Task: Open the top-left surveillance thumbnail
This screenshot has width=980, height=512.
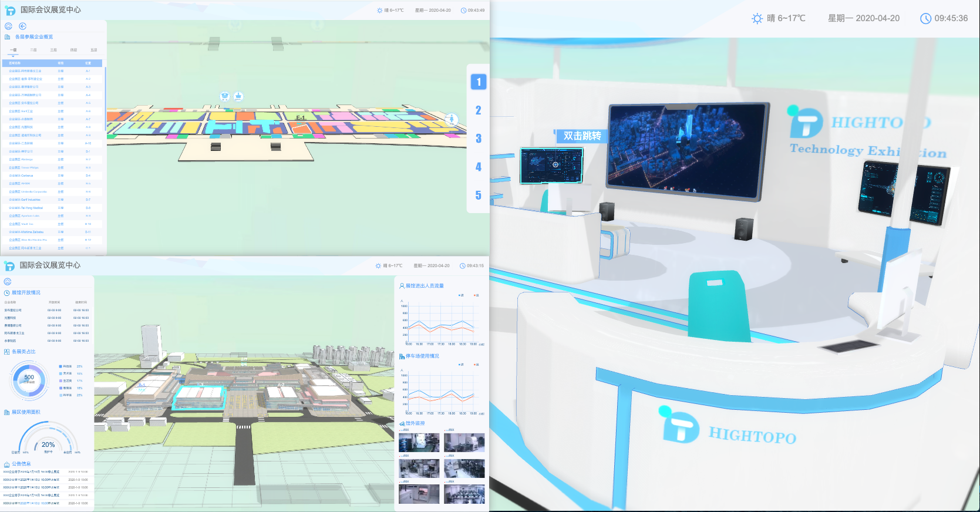Action: [x=419, y=443]
